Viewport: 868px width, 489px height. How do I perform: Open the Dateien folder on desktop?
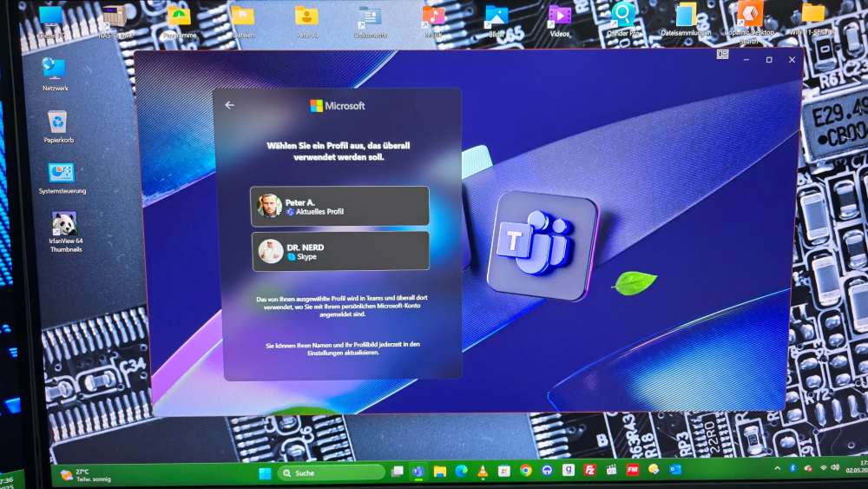pos(243,23)
